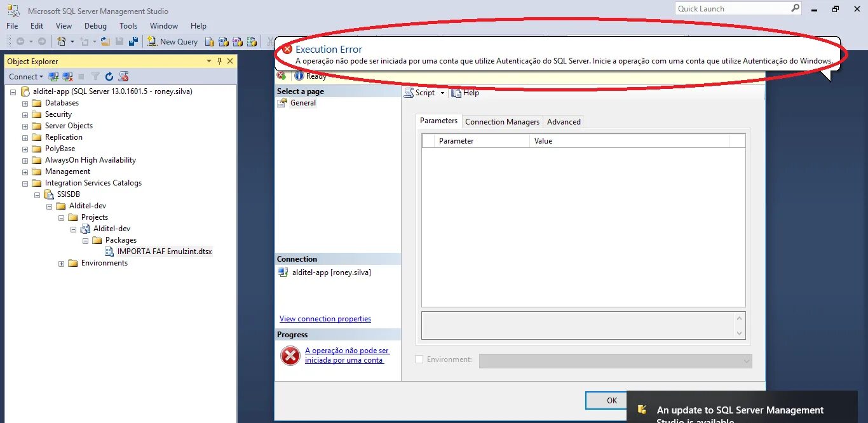
Task: Click the Quick Launch search magnifier icon
Action: click(796, 8)
